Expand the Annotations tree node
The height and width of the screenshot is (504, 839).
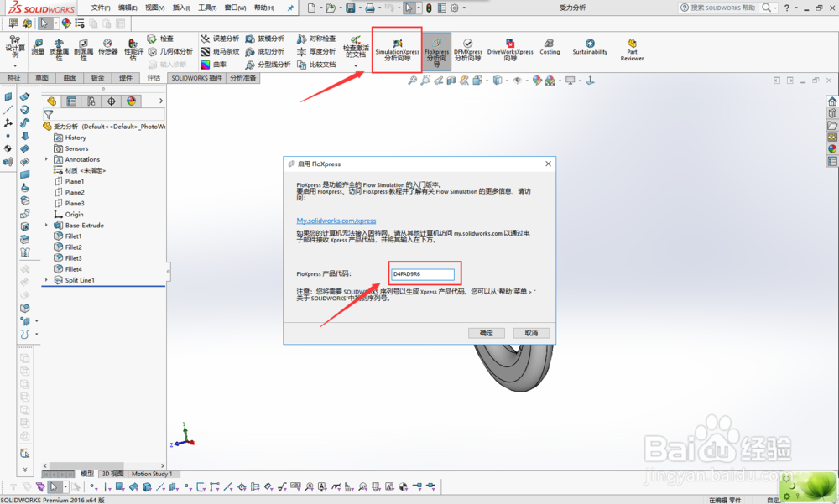[x=46, y=159]
